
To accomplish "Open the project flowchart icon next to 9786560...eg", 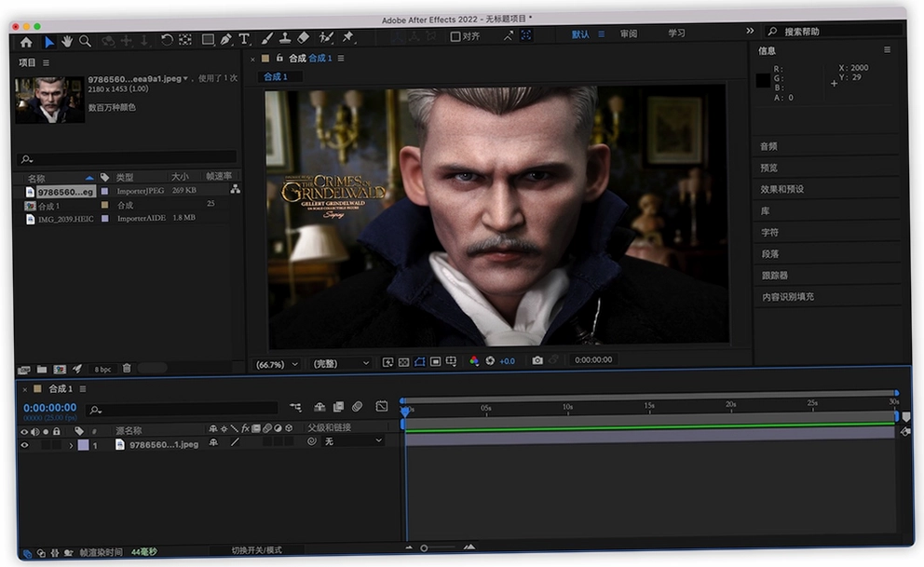I will 235,189.
